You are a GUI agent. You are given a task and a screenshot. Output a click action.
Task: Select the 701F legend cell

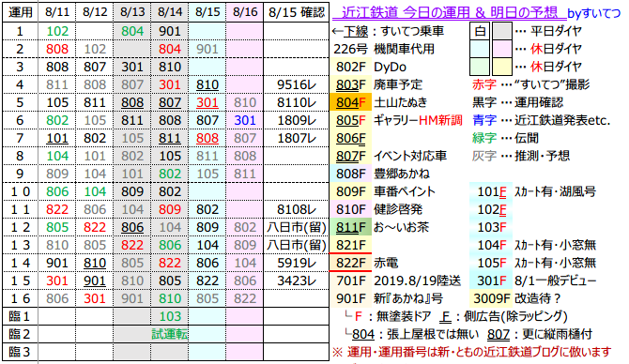pyautogui.click(x=350, y=281)
